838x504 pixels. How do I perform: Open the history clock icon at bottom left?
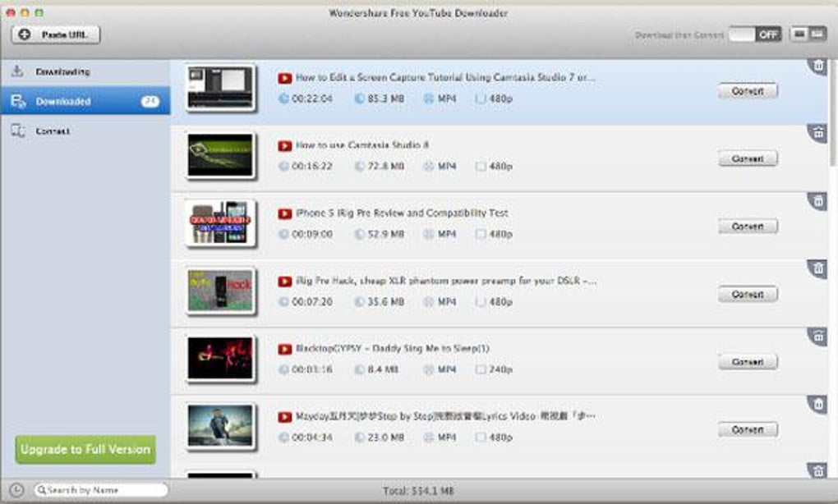coord(16,489)
